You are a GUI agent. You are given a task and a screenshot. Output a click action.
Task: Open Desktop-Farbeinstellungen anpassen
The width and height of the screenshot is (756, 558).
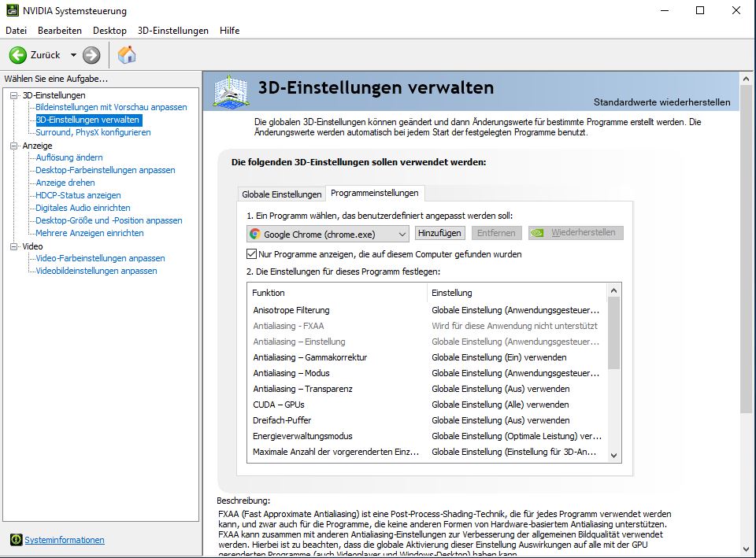(105, 170)
